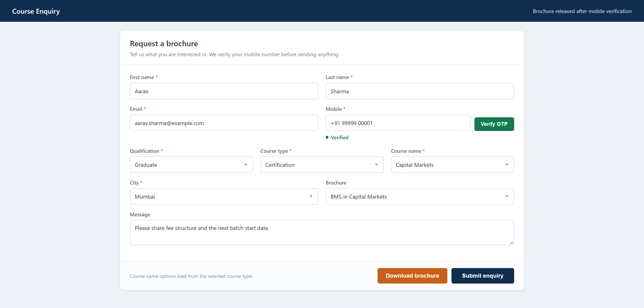This screenshot has width=644, height=308.
Task: Open the City dropdown showing Mumbai
Action: [224, 196]
